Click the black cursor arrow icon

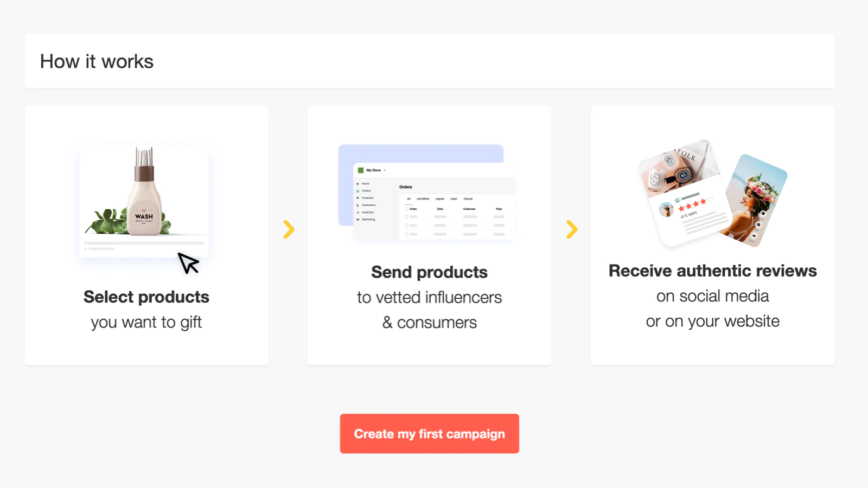[189, 263]
